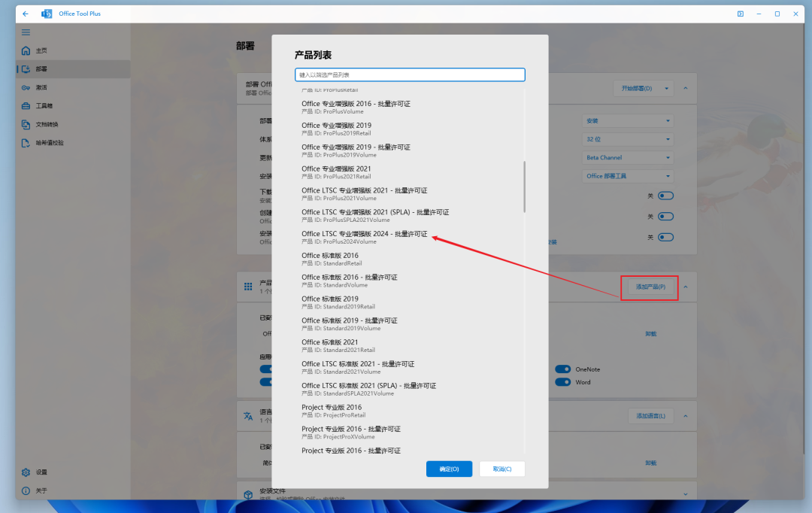Toggle the OneNote application switch

point(563,369)
